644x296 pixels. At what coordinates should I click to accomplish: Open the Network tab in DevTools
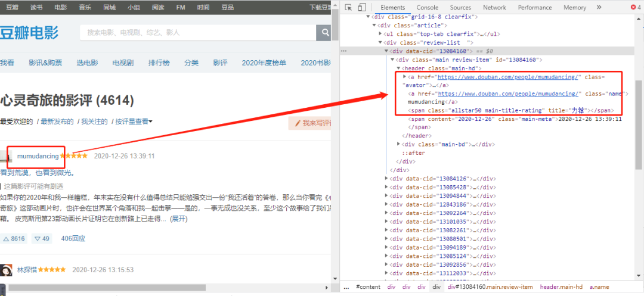click(494, 8)
